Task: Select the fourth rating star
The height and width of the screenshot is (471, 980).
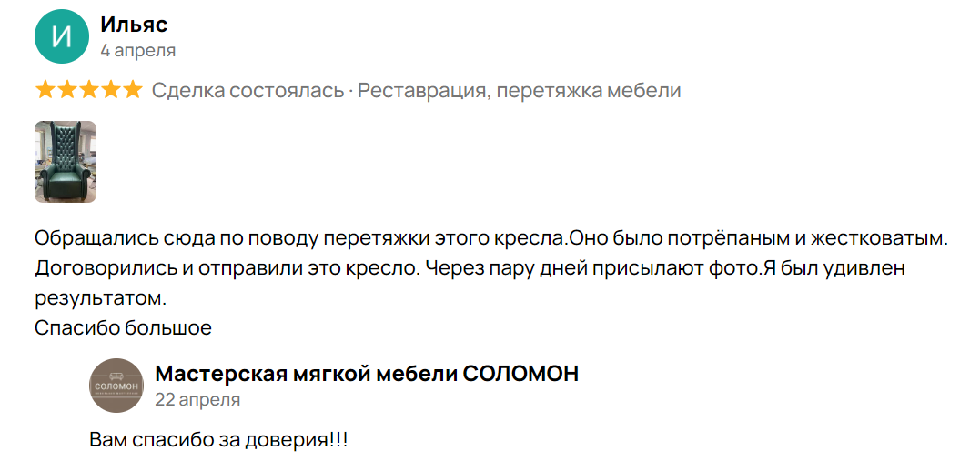Action: pos(111,91)
